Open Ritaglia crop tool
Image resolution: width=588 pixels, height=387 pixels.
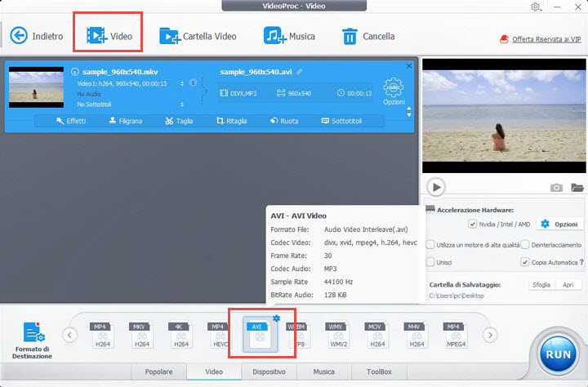click(x=231, y=121)
